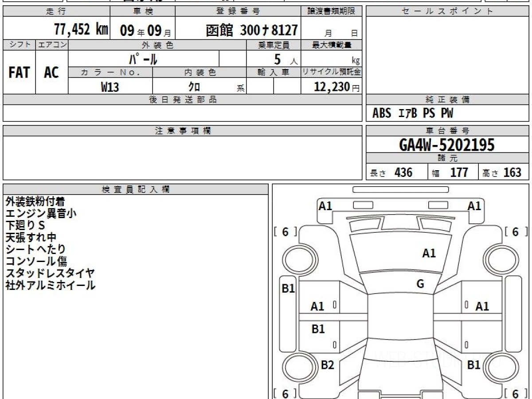Click the スタッドレスタイヤ inspector note
The image size is (532, 399).
tap(50, 274)
